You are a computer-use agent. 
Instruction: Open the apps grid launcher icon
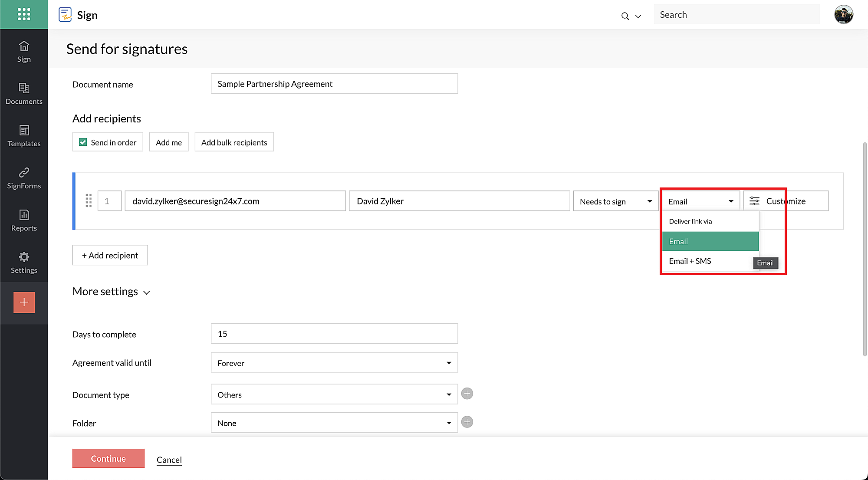click(24, 14)
